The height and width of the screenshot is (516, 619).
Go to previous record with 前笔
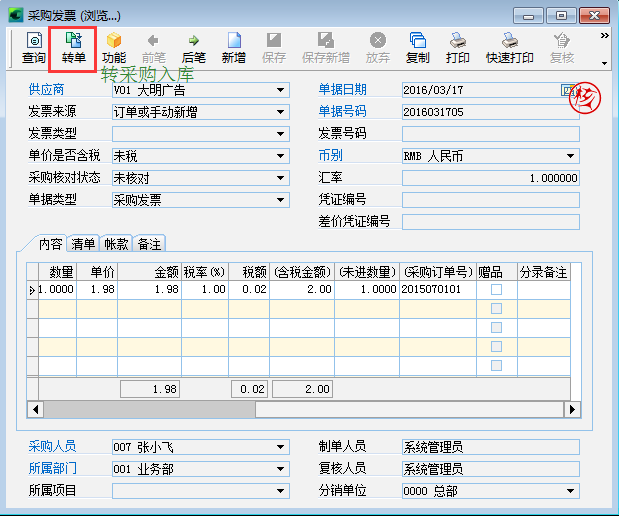154,48
